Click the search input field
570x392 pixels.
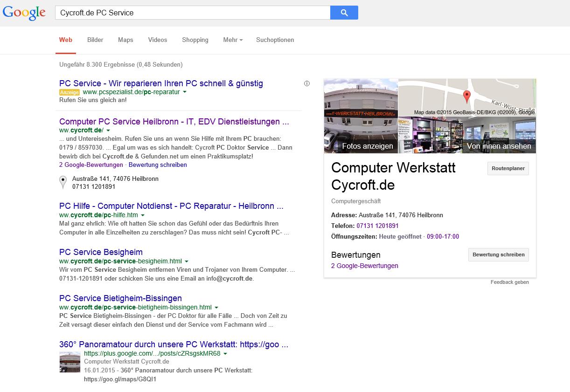(x=192, y=13)
